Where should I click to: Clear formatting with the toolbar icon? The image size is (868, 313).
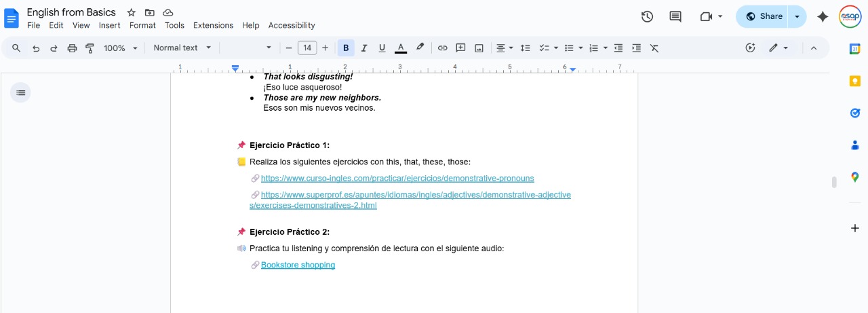click(654, 48)
